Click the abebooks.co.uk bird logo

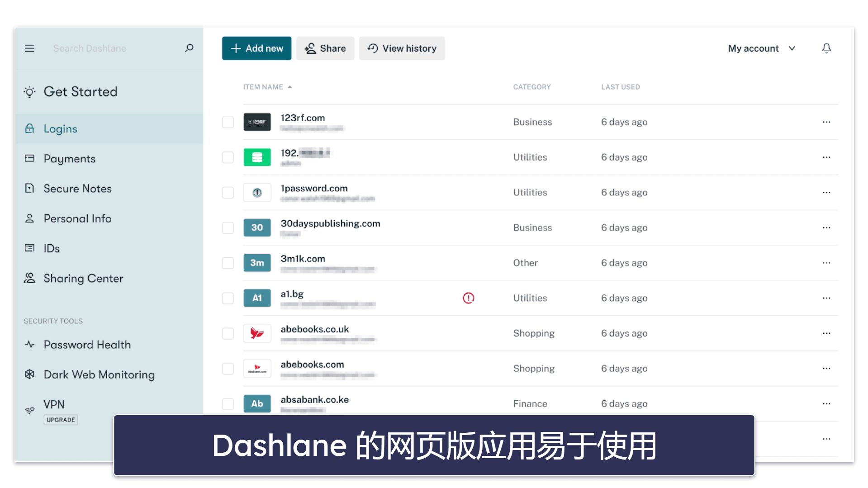click(x=257, y=333)
